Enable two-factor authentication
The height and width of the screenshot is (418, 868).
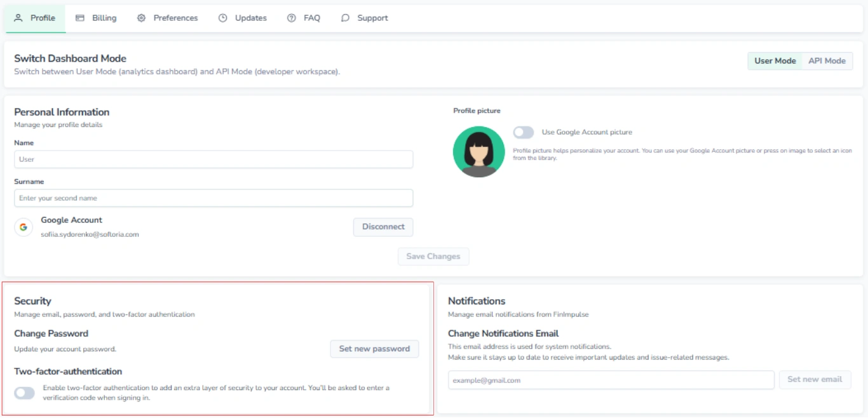click(24, 394)
